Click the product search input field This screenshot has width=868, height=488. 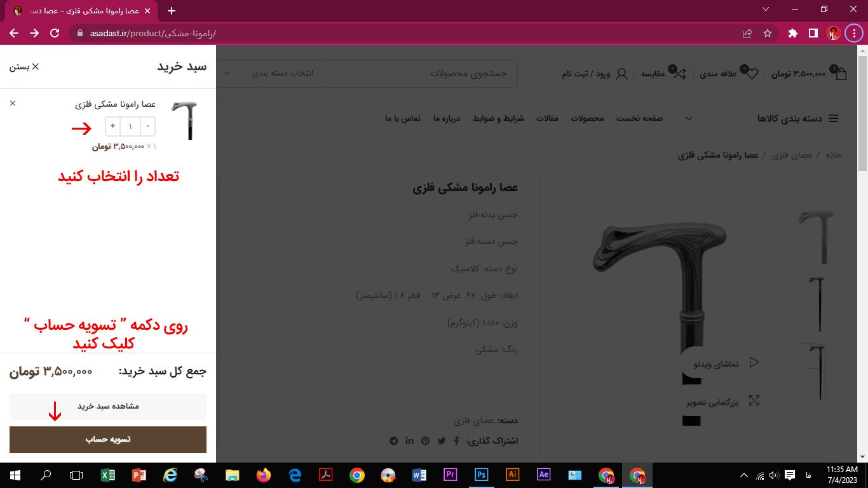(x=419, y=74)
